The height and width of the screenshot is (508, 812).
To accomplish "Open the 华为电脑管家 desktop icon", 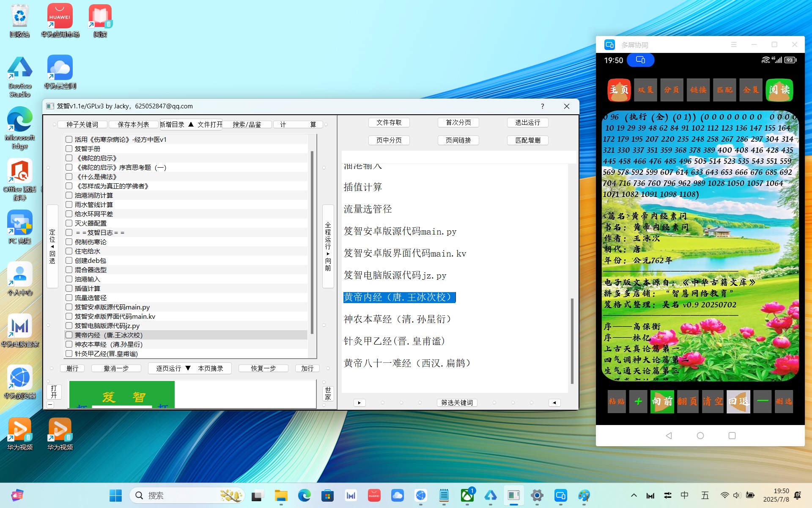I will 19,331.
